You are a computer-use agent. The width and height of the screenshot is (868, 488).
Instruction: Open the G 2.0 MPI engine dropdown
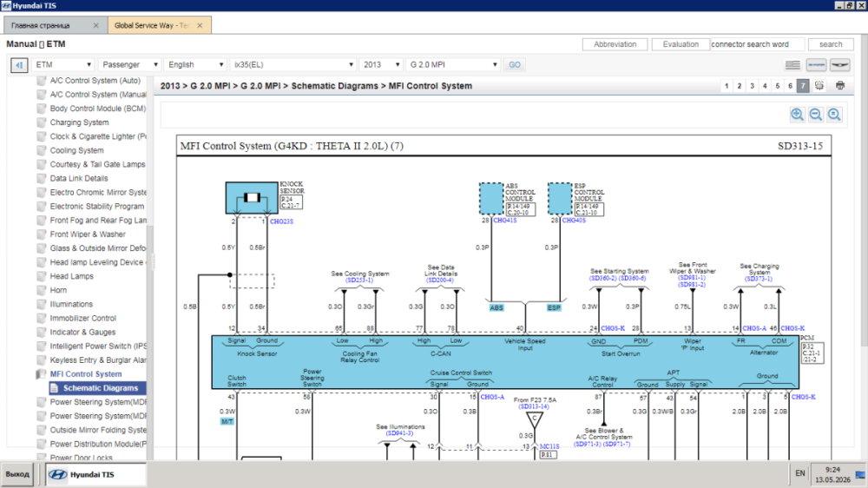click(453, 65)
